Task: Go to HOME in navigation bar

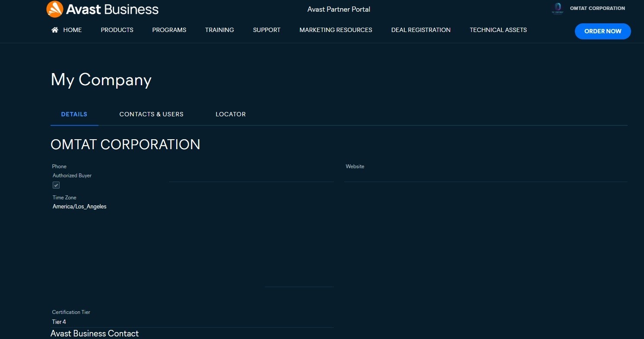Action: coord(72,30)
